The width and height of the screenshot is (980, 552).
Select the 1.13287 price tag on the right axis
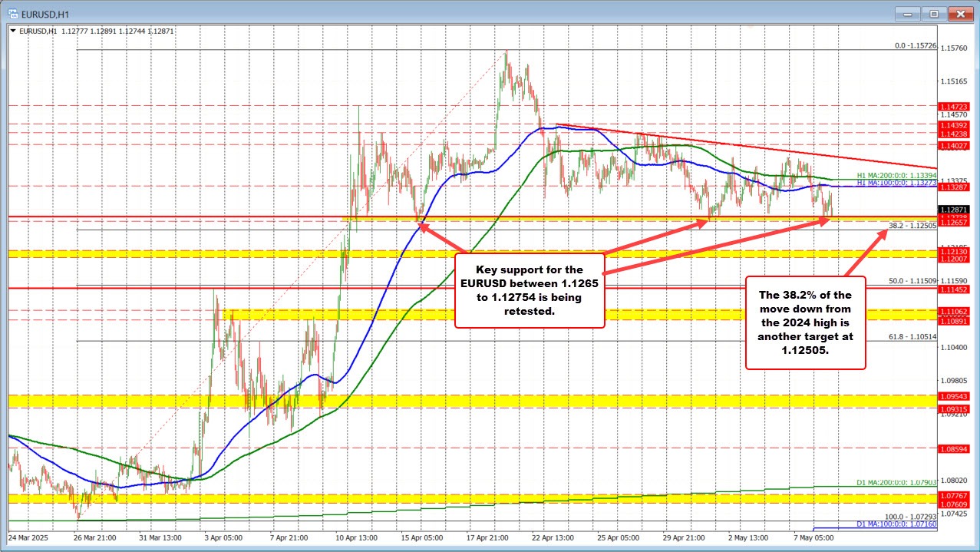click(x=954, y=187)
